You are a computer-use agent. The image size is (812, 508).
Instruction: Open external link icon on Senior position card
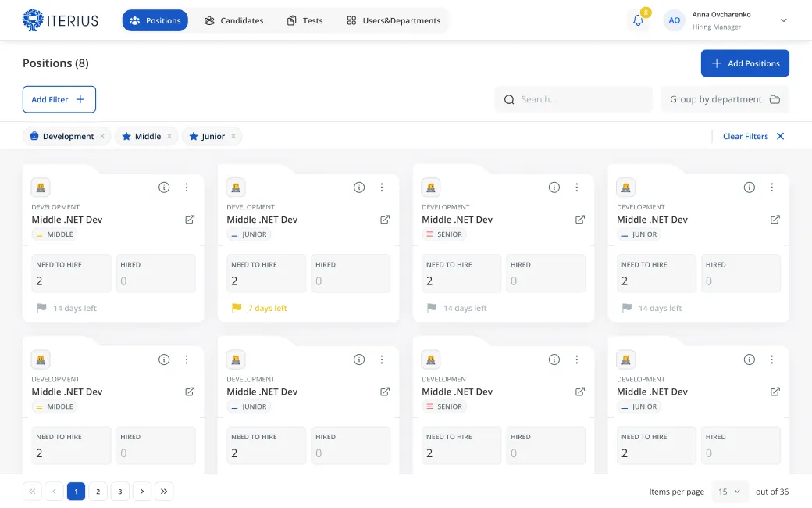580,220
